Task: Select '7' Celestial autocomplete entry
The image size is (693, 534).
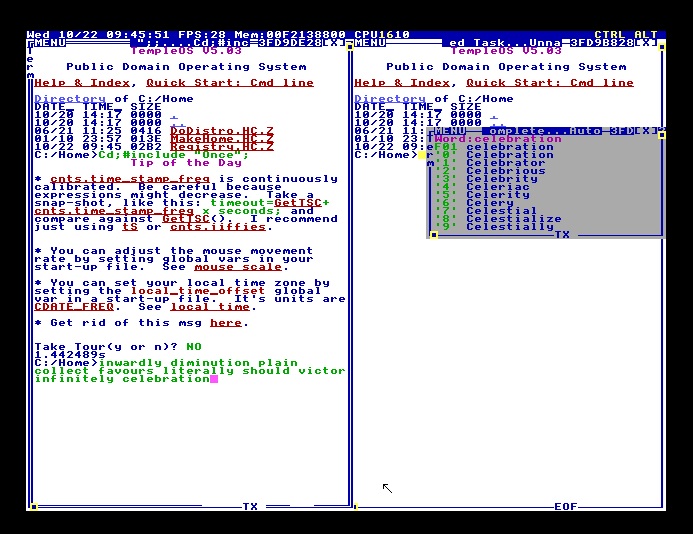Action: (x=486, y=211)
